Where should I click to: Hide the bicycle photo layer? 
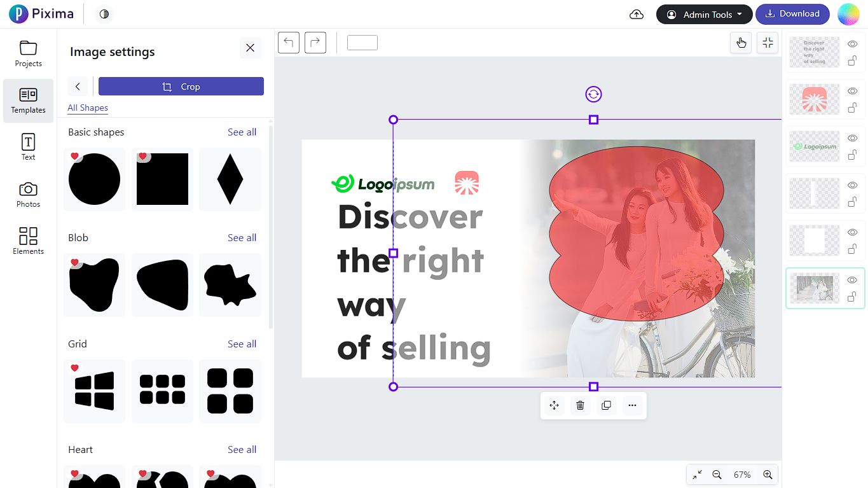853,280
